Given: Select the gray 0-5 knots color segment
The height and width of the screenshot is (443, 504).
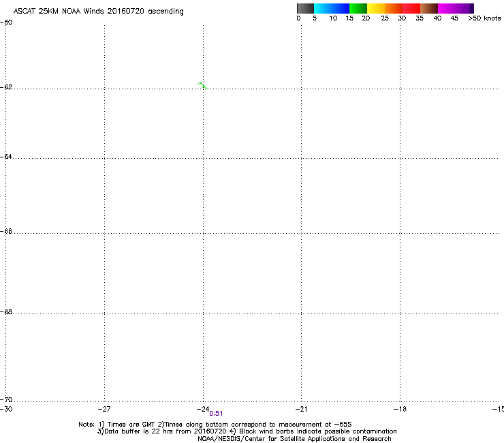Looking at the screenshot, I should point(305,8).
